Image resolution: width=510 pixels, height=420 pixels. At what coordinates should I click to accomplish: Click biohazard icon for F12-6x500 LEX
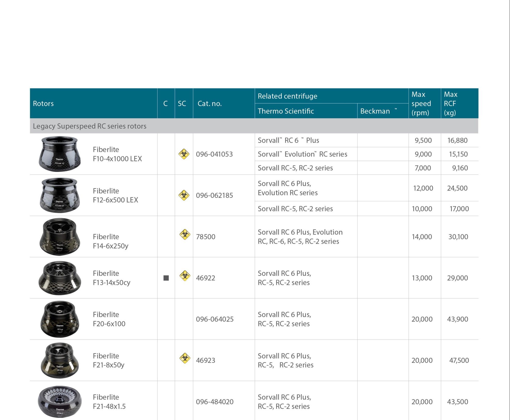pos(184,195)
